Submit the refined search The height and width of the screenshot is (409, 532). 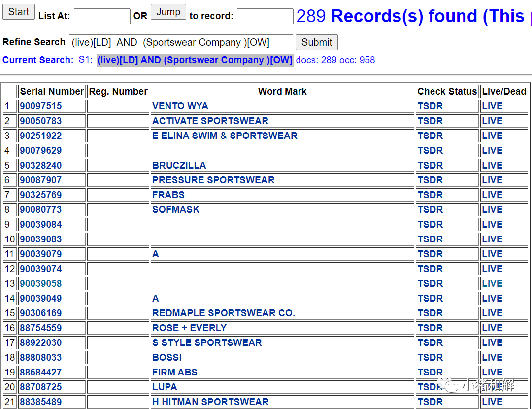coord(317,42)
